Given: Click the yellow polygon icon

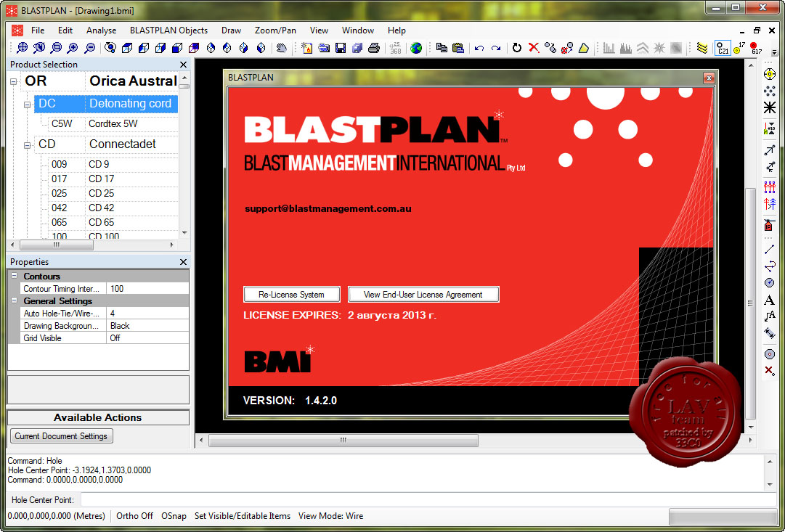Looking at the screenshot, I should [x=584, y=48].
